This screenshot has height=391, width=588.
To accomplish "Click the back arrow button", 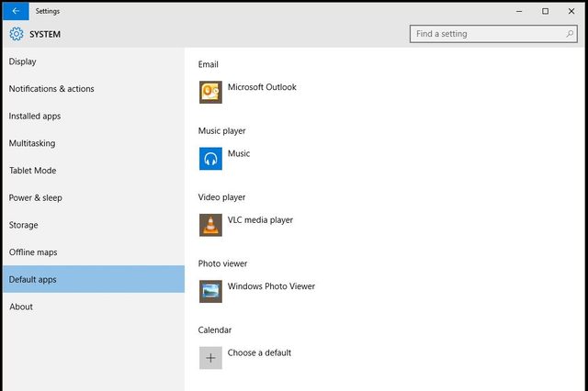I will pyautogui.click(x=16, y=11).
